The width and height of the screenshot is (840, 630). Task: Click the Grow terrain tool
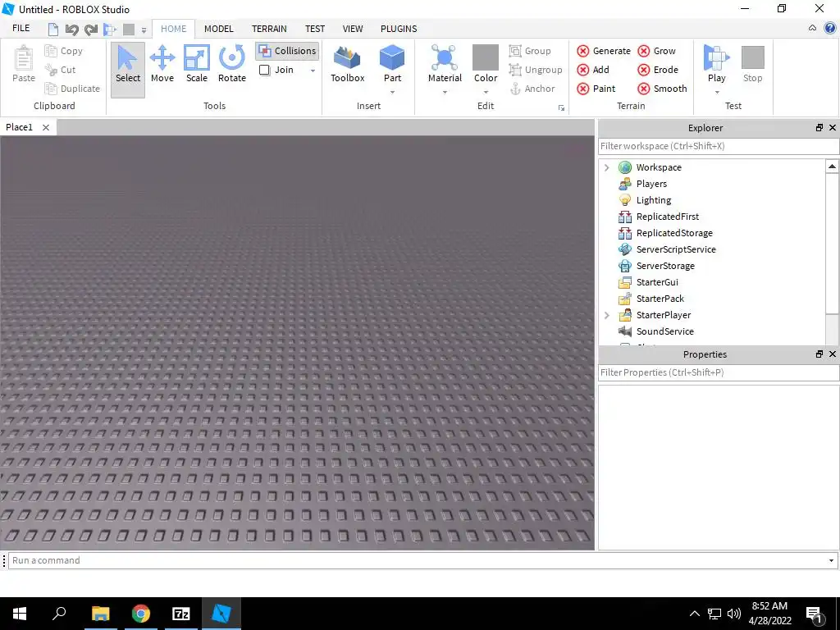657,51
